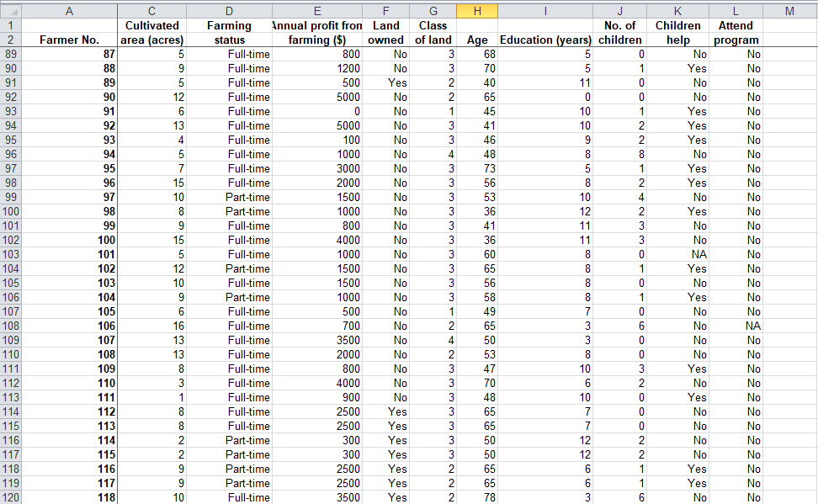
Task: Select highlighted column H header
Action: pos(477,11)
